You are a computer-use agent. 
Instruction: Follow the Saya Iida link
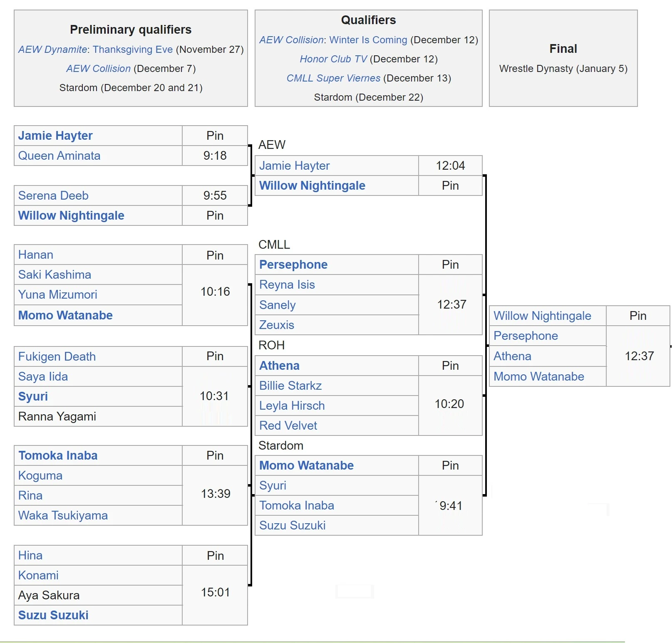[43, 376]
